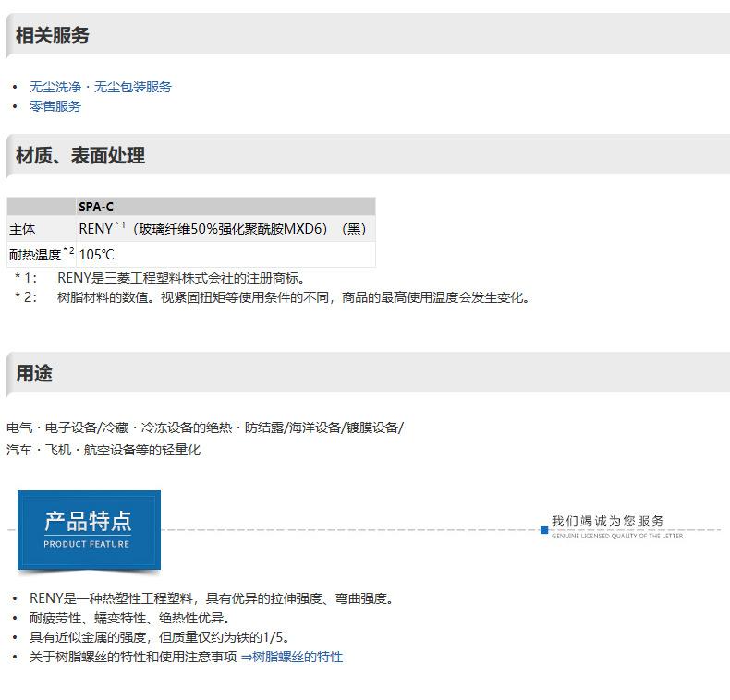Select the 主体 row label cell

[x=42, y=228]
